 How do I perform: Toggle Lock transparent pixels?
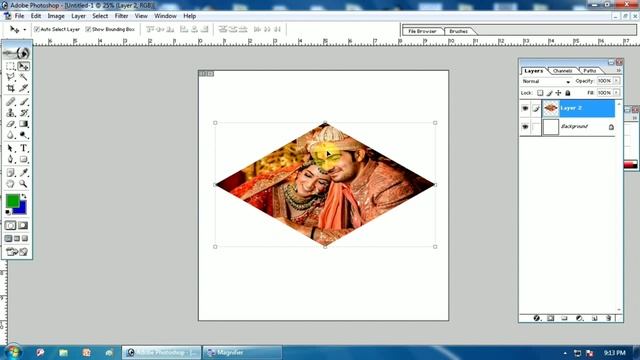540,93
